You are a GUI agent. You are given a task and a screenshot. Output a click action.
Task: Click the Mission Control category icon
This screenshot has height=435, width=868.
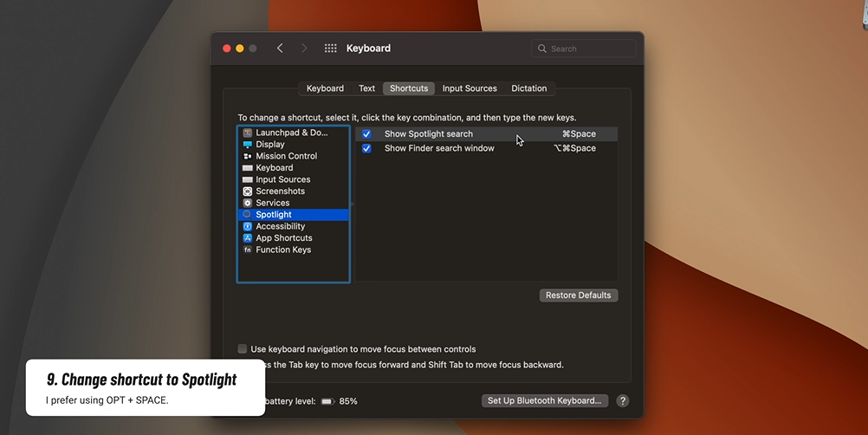(x=248, y=156)
